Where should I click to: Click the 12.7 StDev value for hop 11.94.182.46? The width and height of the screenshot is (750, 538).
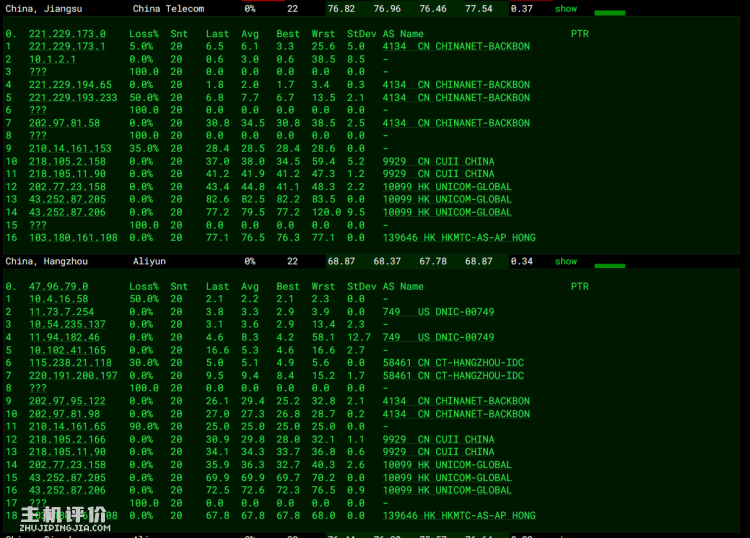359,337
